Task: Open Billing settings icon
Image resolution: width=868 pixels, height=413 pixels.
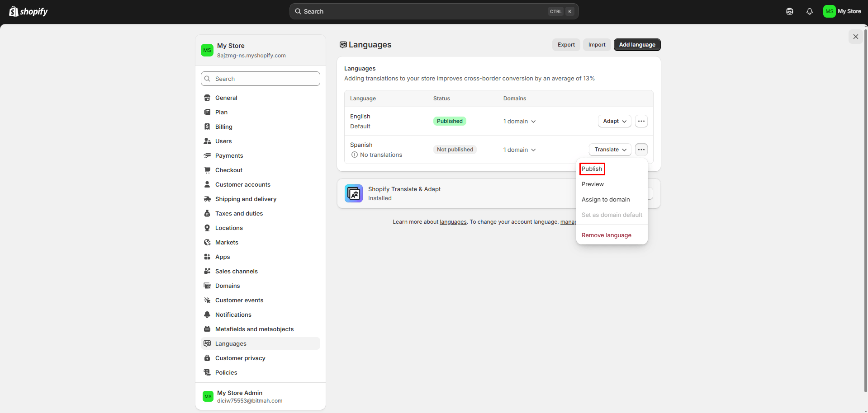Action: (207, 127)
